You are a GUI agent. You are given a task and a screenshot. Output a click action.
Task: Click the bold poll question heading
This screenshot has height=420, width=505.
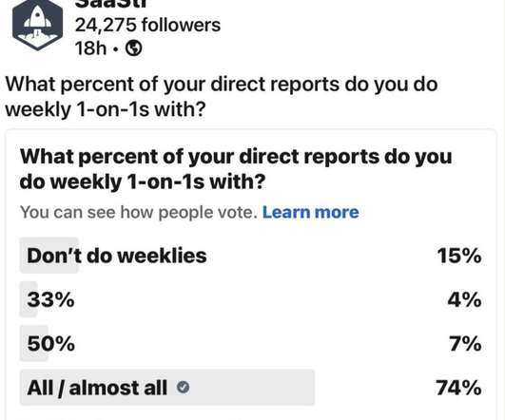point(236,169)
